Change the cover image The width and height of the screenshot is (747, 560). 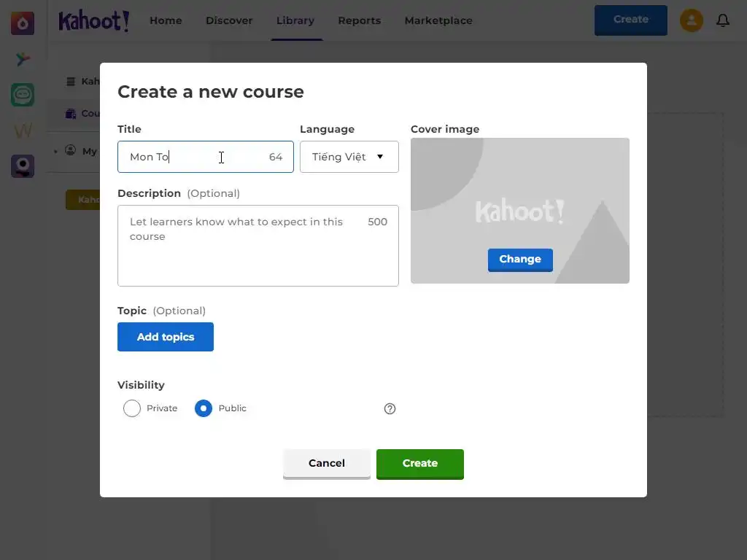(x=520, y=259)
